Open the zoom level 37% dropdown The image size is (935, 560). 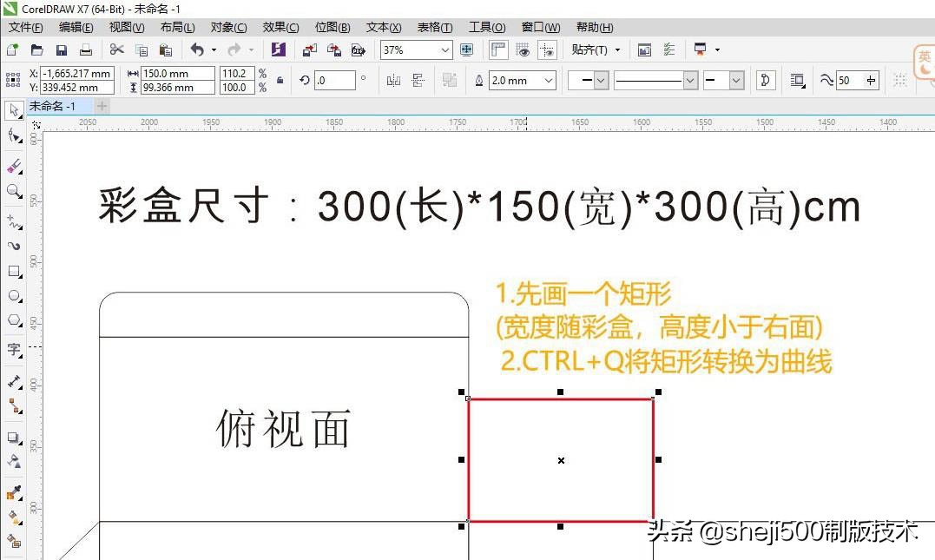point(445,50)
